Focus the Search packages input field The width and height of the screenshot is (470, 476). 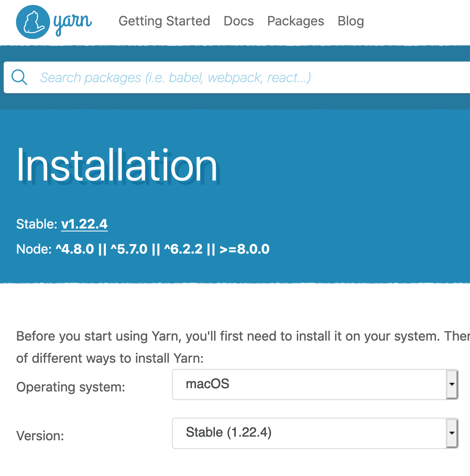pos(237,78)
